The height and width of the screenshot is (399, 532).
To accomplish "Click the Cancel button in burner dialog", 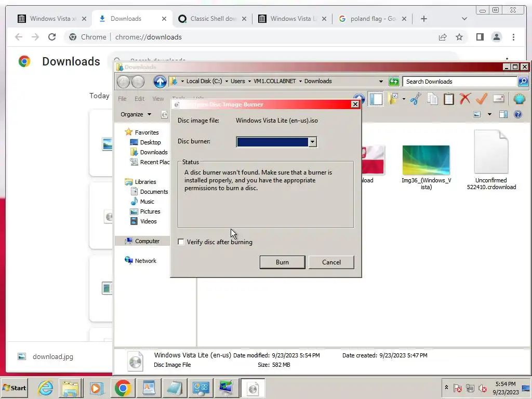I will point(331,262).
